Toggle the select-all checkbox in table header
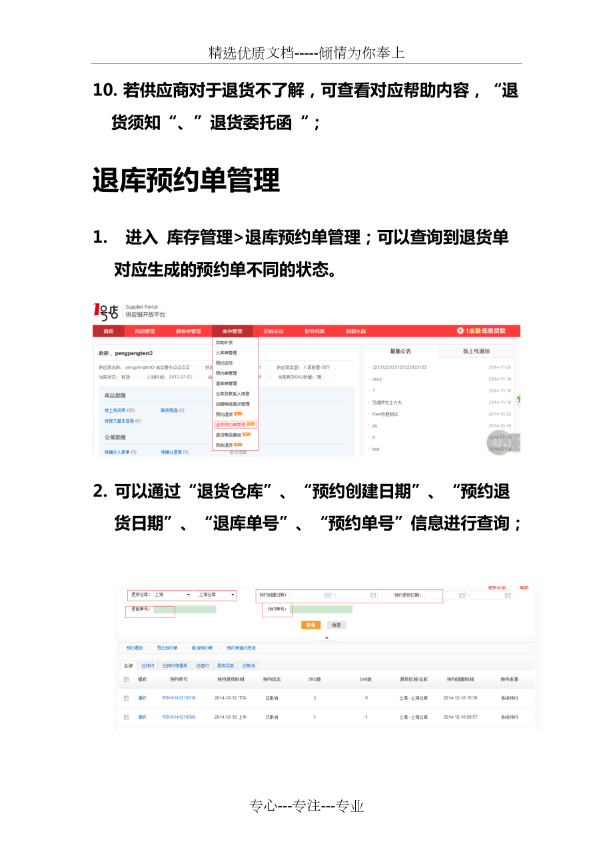This screenshot has height=868, width=613. click(x=126, y=679)
